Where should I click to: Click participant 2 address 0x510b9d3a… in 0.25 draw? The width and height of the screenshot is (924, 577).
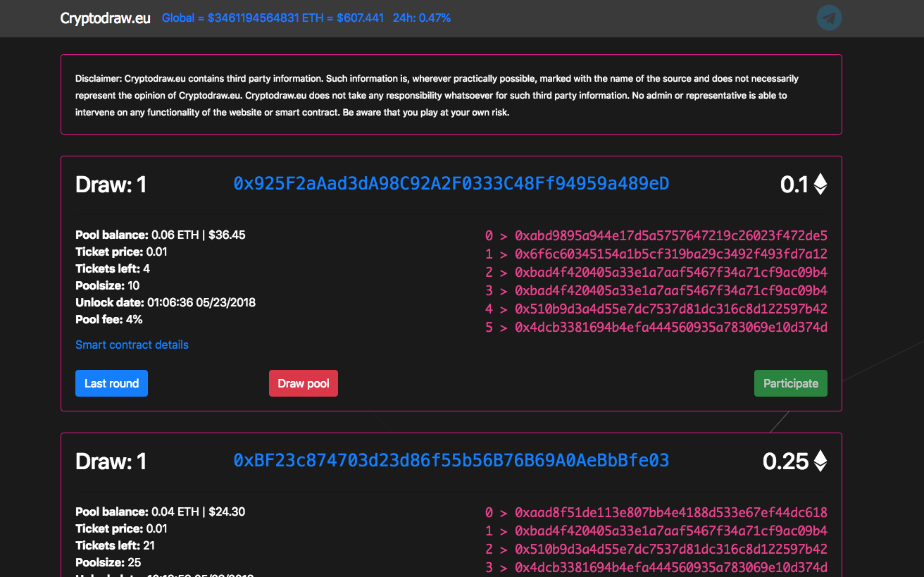point(671,549)
